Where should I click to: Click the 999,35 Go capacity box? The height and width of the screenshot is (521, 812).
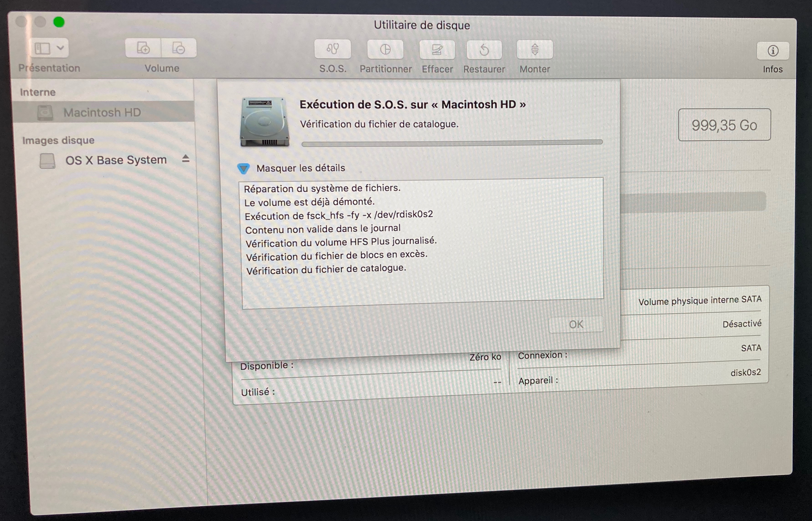[x=724, y=125]
